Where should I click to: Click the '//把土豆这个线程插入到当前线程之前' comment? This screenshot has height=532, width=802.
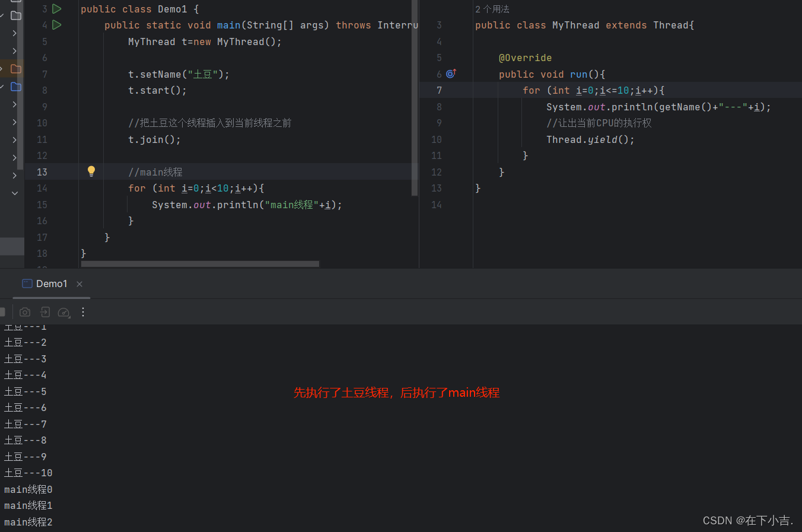point(210,123)
